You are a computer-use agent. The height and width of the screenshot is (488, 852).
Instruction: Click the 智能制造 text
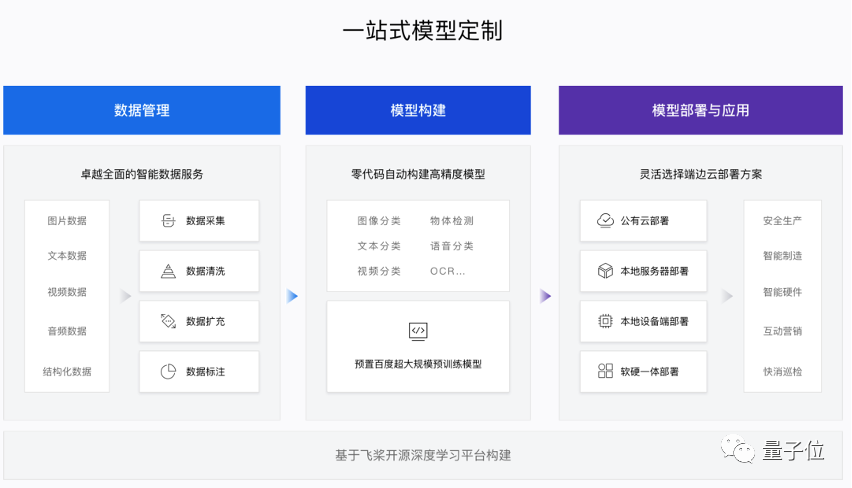click(782, 255)
